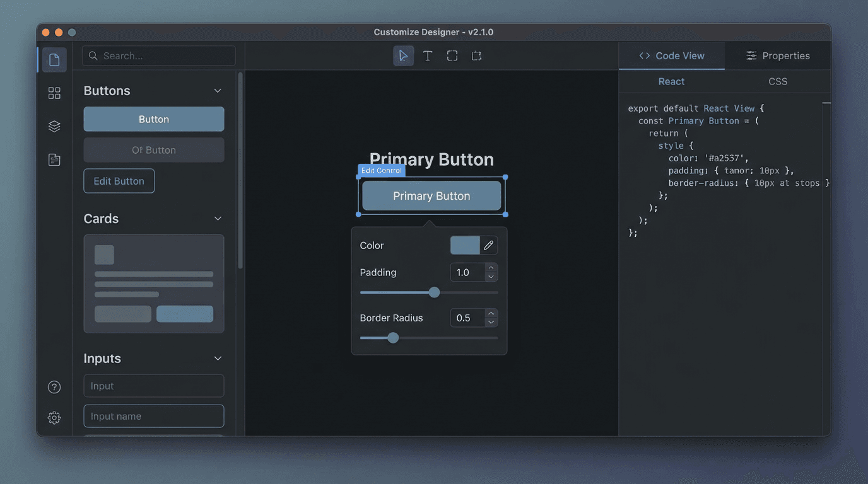
Task: Select the primary Button component preview
Action: point(153,119)
